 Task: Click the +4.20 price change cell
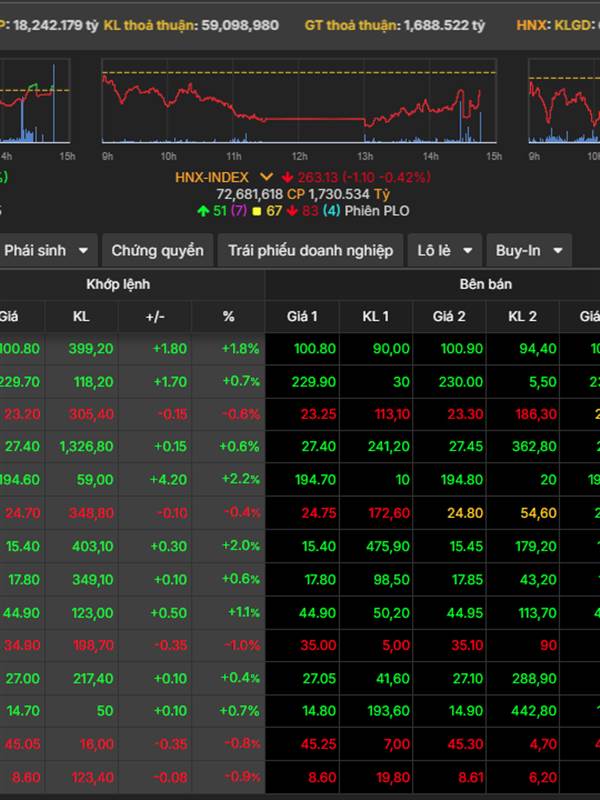point(155,480)
